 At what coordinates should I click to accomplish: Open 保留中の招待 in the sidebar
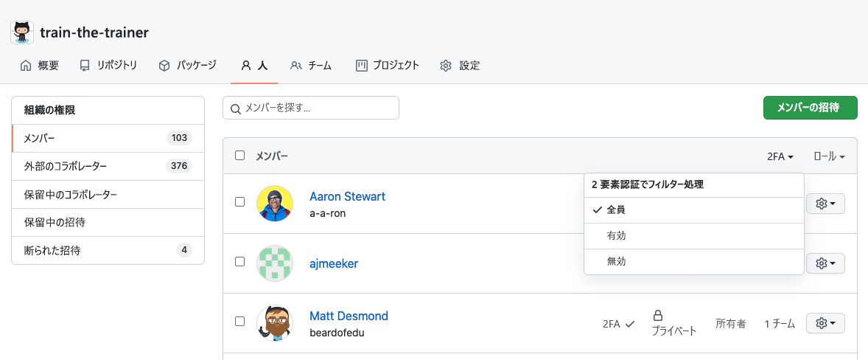click(108, 223)
